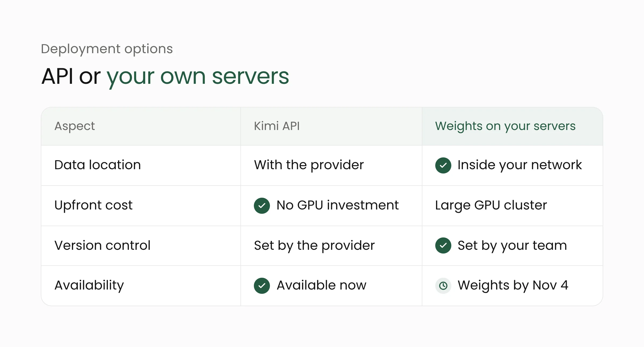Click the Available now text
644x347 pixels.
coord(321,285)
